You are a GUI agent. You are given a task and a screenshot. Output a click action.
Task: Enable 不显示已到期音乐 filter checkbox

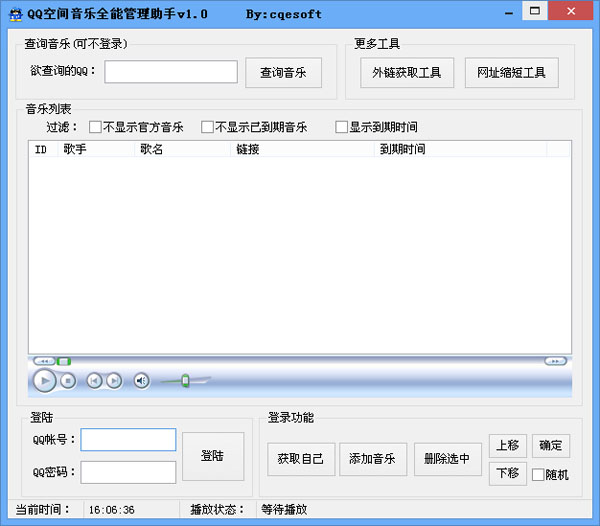pyautogui.click(x=207, y=127)
